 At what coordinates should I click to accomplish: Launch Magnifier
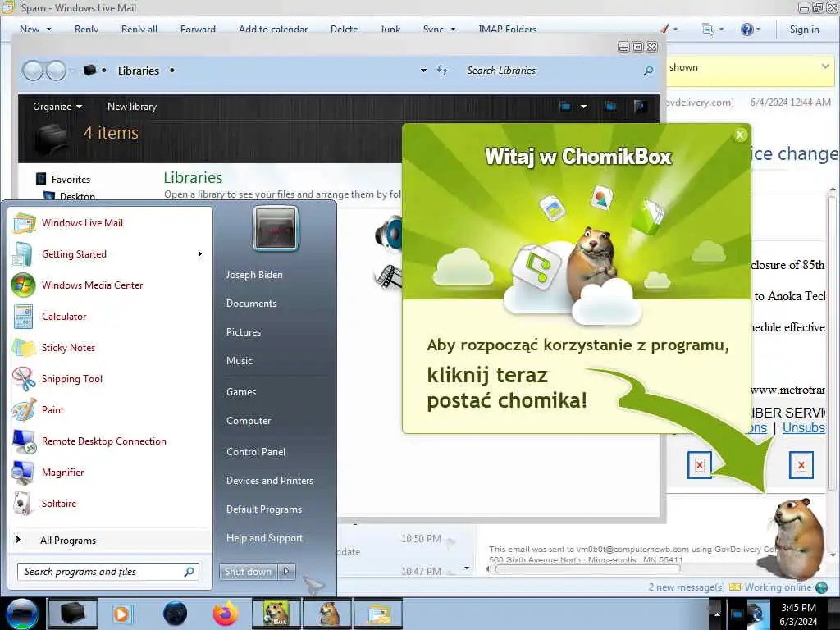coord(62,472)
